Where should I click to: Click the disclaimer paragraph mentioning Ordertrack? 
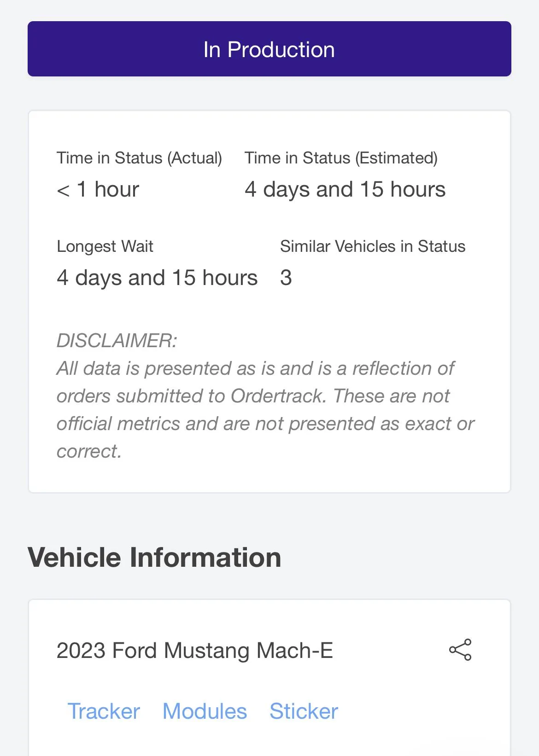coord(265,410)
